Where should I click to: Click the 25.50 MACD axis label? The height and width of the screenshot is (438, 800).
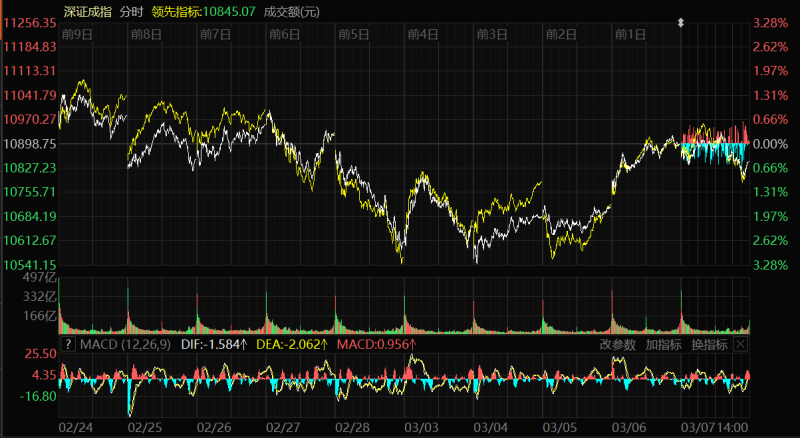[41, 354]
